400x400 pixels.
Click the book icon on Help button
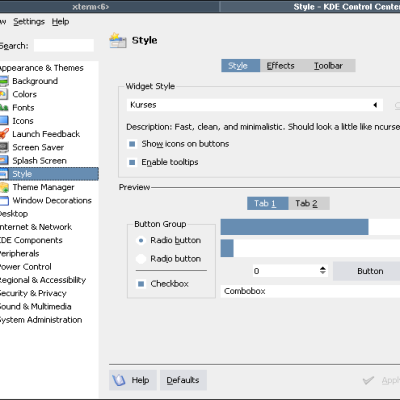[119, 380]
